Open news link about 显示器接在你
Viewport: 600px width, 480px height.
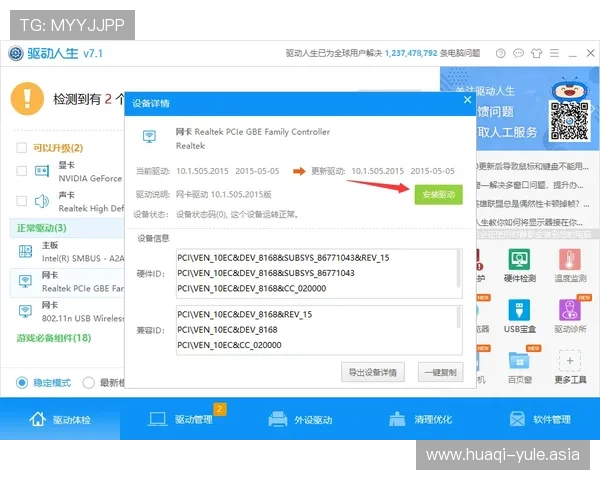coord(530,222)
